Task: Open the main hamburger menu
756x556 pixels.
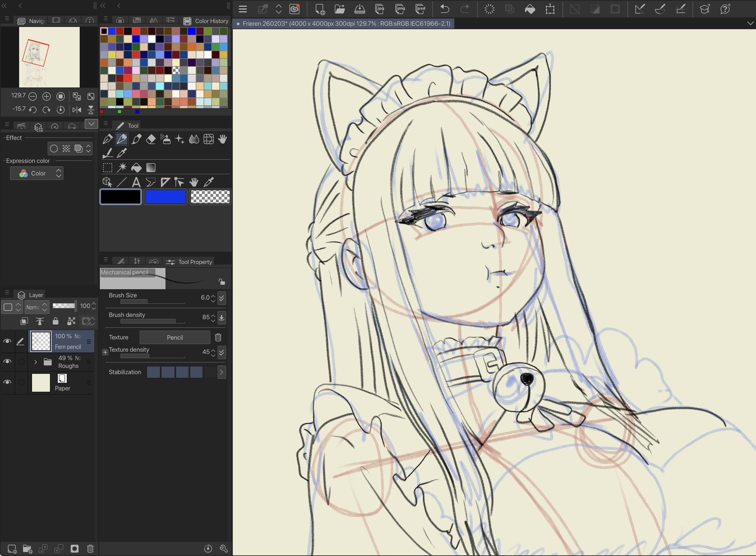Action: 243,9
